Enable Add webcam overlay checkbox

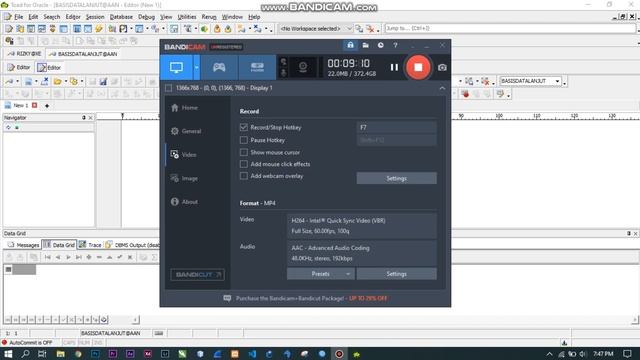pyautogui.click(x=244, y=176)
